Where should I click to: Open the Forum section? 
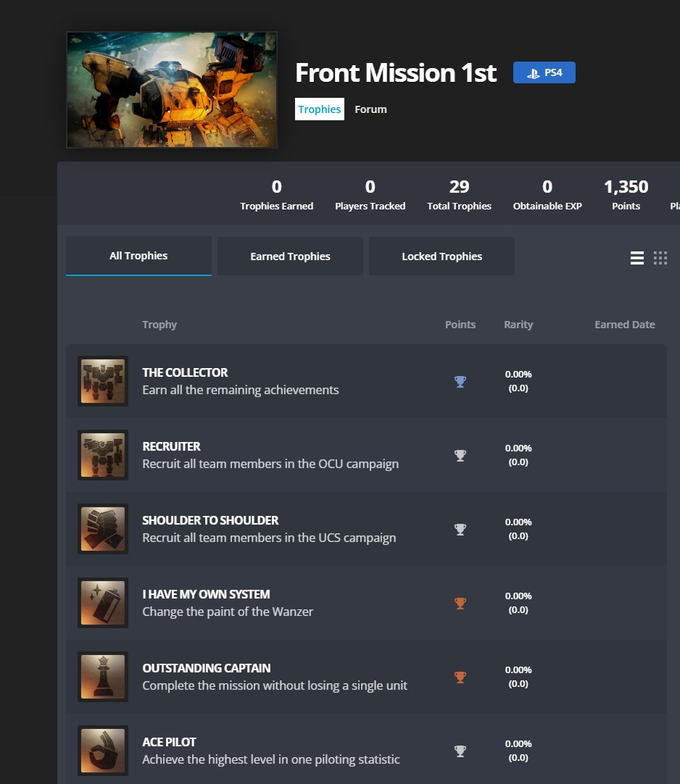click(x=370, y=109)
